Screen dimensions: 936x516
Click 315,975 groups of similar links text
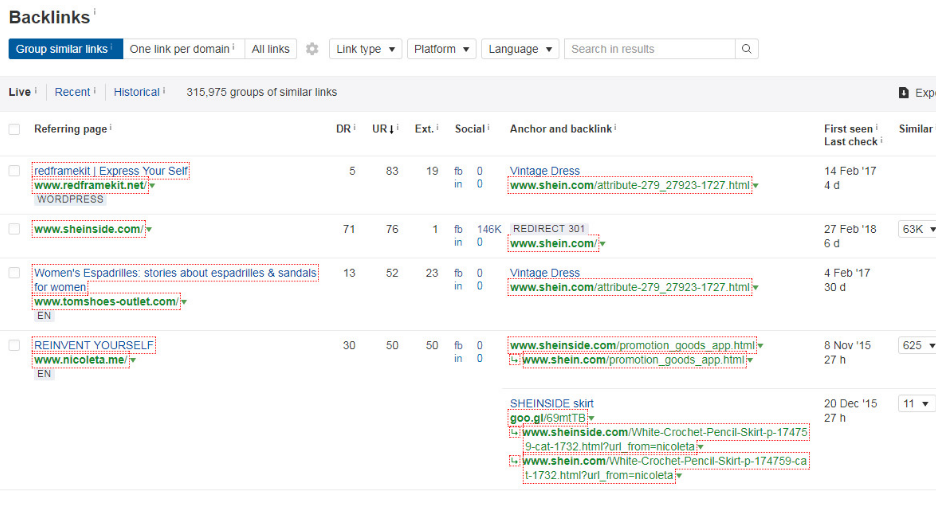pos(261,92)
